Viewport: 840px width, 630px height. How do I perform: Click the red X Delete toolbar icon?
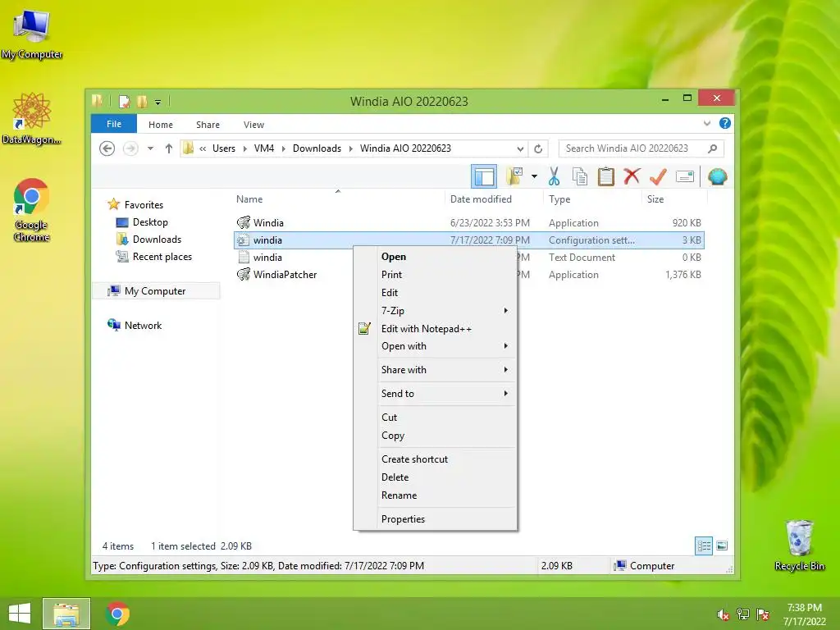tap(632, 176)
